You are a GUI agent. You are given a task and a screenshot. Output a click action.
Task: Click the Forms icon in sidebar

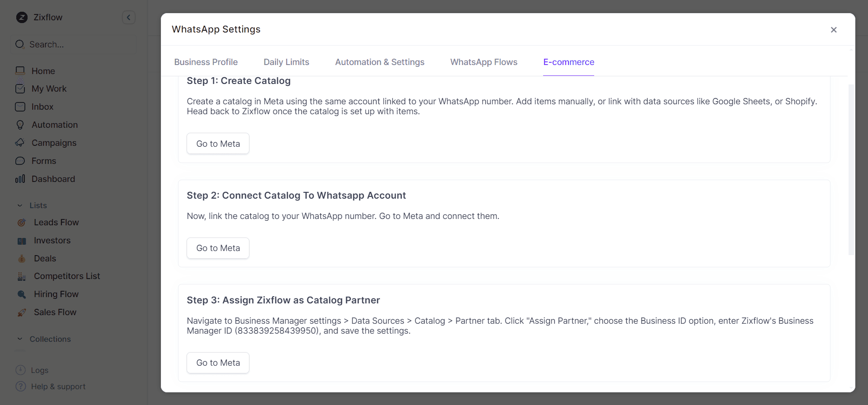20,161
